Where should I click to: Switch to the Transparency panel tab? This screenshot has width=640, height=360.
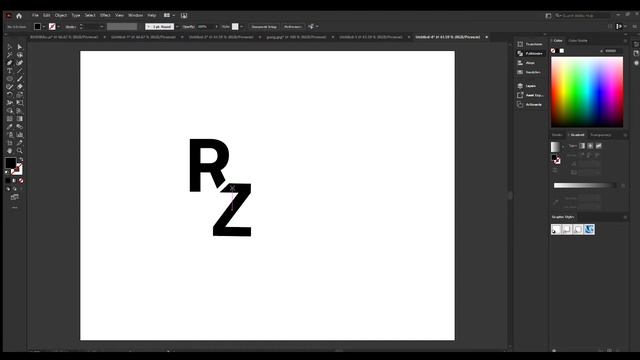600,135
